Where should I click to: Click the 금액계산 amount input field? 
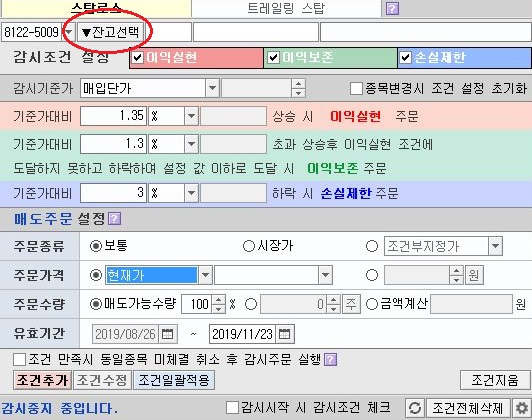click(471, 304)
